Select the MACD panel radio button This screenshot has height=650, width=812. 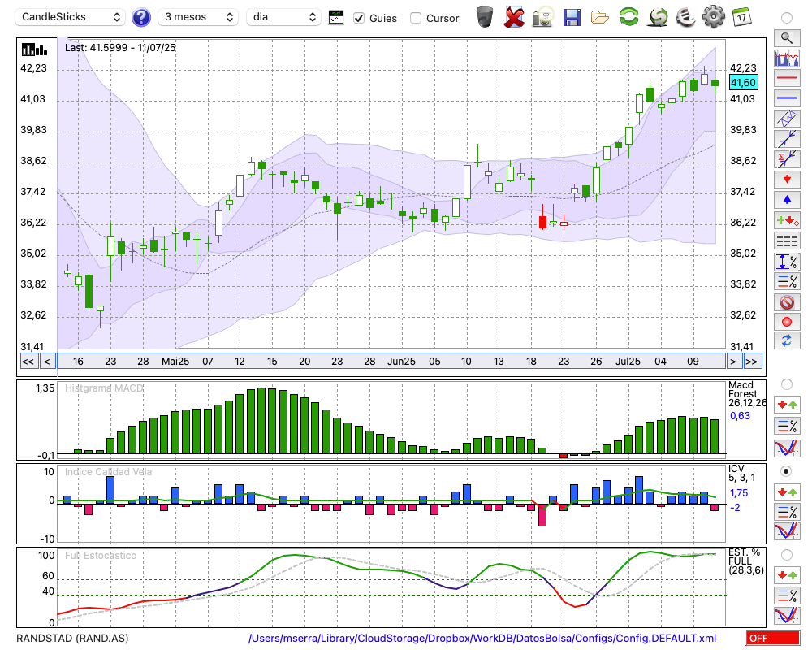tap(787, 384)
